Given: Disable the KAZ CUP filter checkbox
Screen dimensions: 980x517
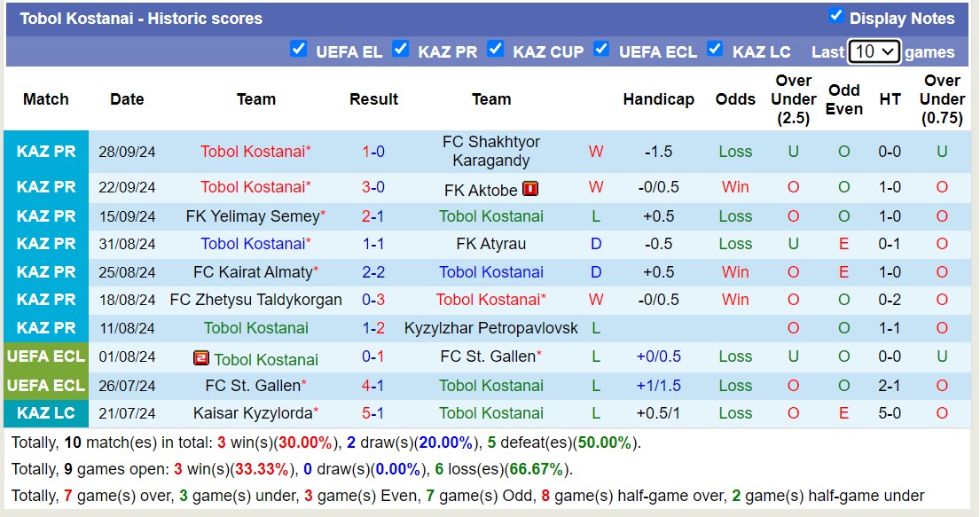Looking at the screenshot, I should point(496,50).
